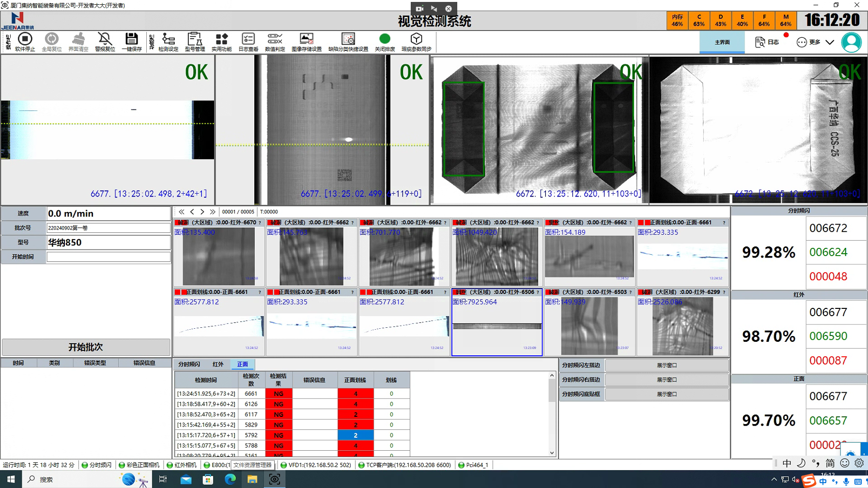Go to first defect page (double left arrow)
Image resolution: width=868 pixels, height=488 pixels.
pyautogui.click(x=182, y=212)
